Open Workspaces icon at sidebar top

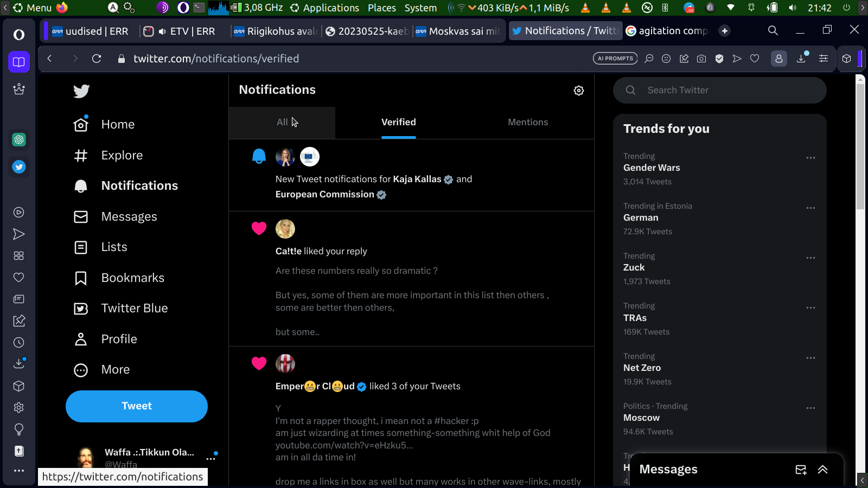pos(19,62)
